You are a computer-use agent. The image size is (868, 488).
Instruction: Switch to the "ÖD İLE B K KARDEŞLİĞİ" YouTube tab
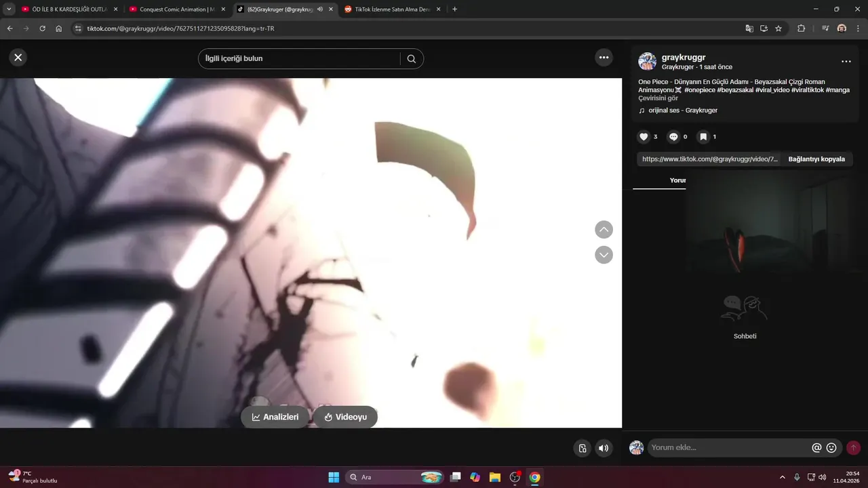[x=69, y=9]
